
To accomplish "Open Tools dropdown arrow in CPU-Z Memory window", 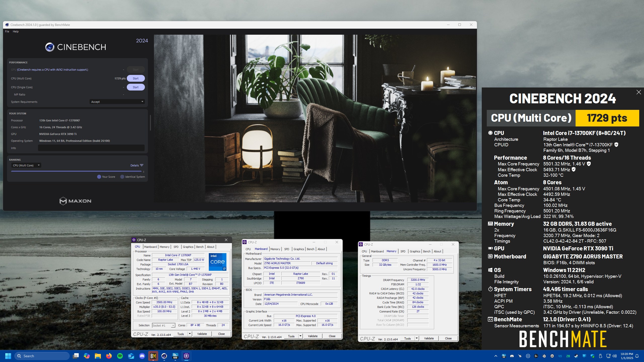I will coord(417,338).
